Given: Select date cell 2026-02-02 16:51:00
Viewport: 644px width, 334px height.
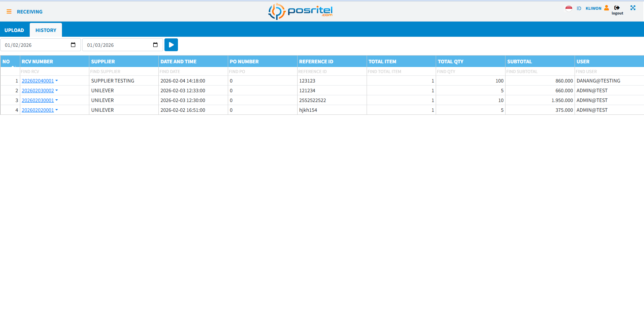Looking at the screenshot, I should (x=193, y=110).
